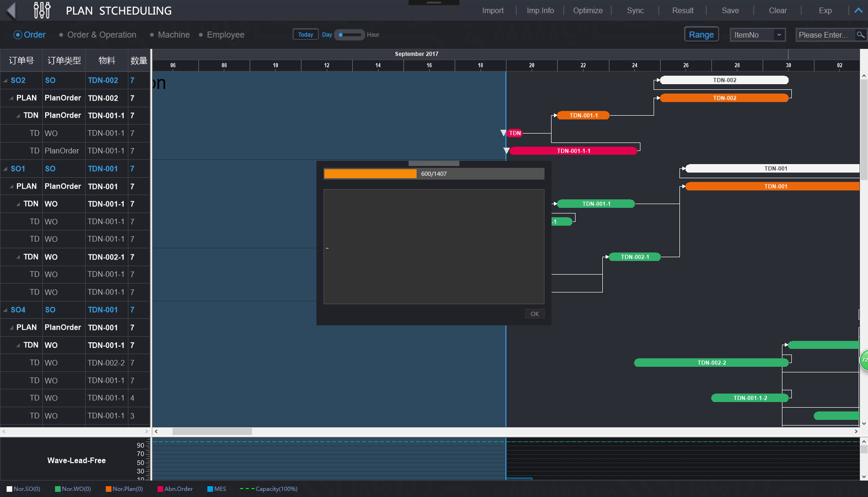Select the green TDN-002-1 Gantt bar
This screenshot has height=497, width=868.
click(635, 257)
